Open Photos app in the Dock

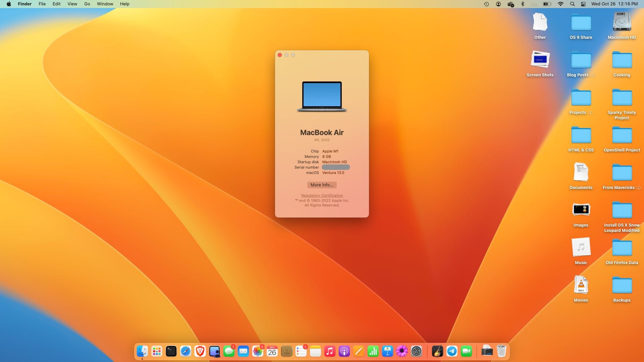click(x=258, y=351)
